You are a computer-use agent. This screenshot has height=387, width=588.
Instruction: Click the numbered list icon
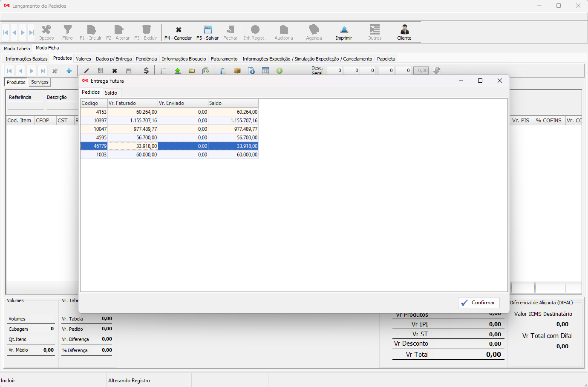tap(164, 71)
